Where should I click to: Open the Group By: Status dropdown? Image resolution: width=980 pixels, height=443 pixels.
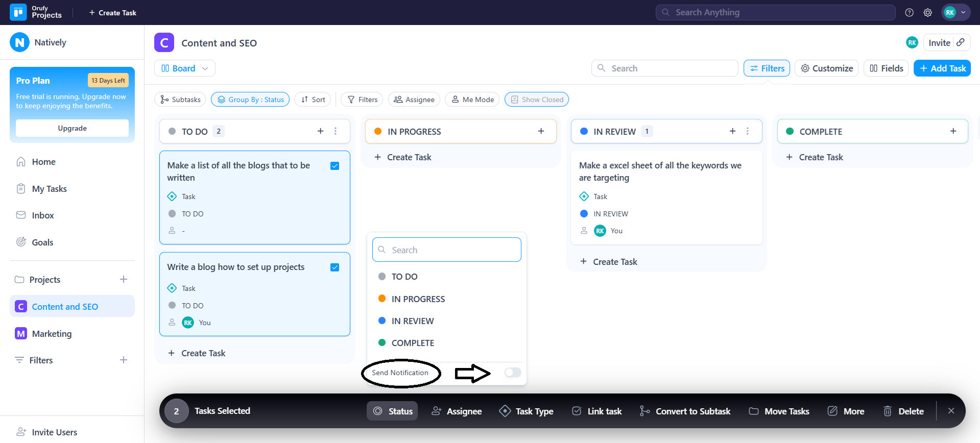point(250,100)
